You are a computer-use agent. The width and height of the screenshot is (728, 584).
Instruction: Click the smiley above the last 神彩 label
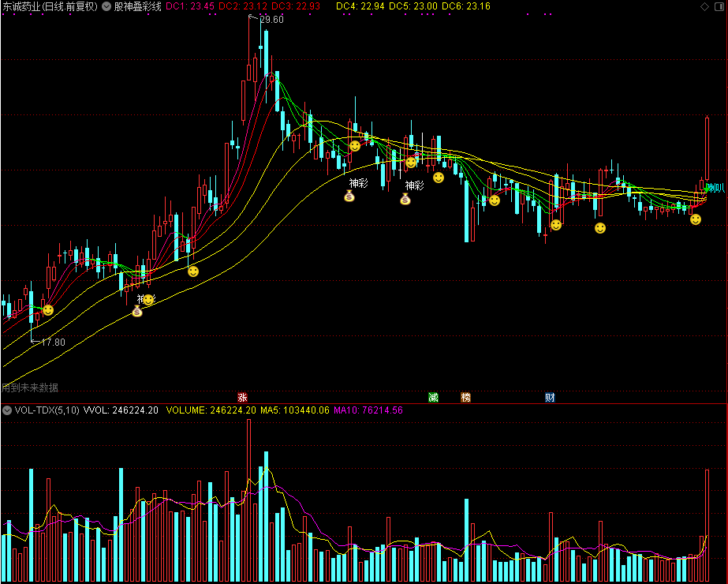click(x=411, y=163)
